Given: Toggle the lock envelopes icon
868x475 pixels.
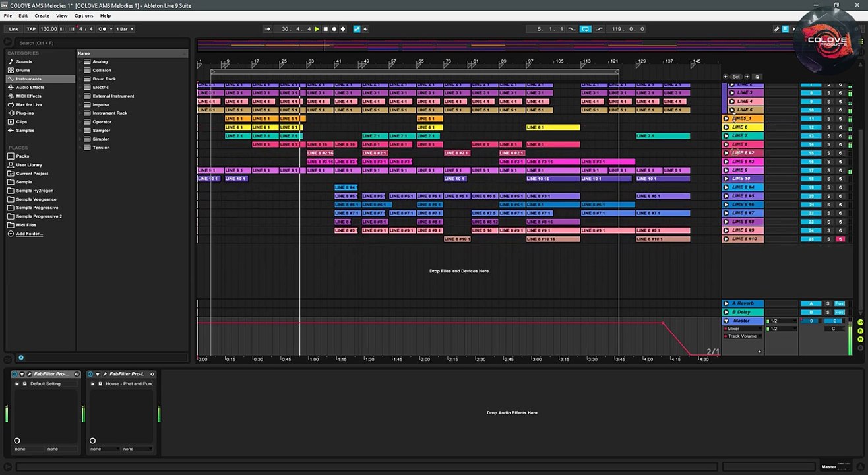Looking at the screenshot, I should pyautogui.click(x=757, y=77).
